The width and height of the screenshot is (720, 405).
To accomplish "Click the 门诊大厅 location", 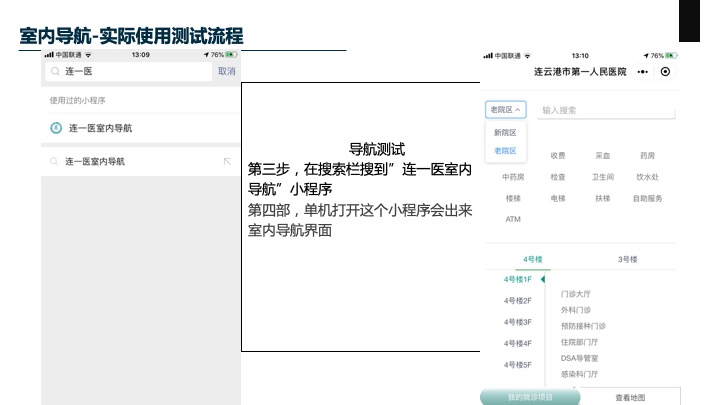I will click(x=575, y=294).
